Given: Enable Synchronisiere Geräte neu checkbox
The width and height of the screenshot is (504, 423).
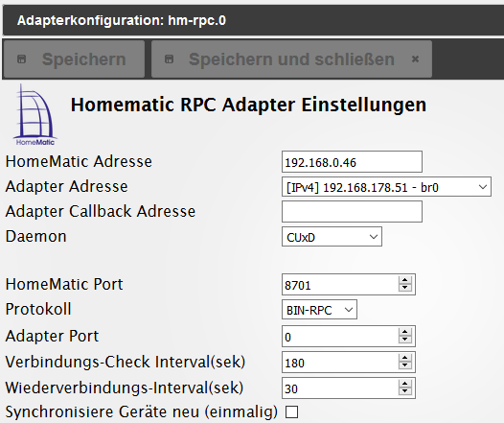Looking at the screenshot, I should pyautogui.click(x=292, y=411).
